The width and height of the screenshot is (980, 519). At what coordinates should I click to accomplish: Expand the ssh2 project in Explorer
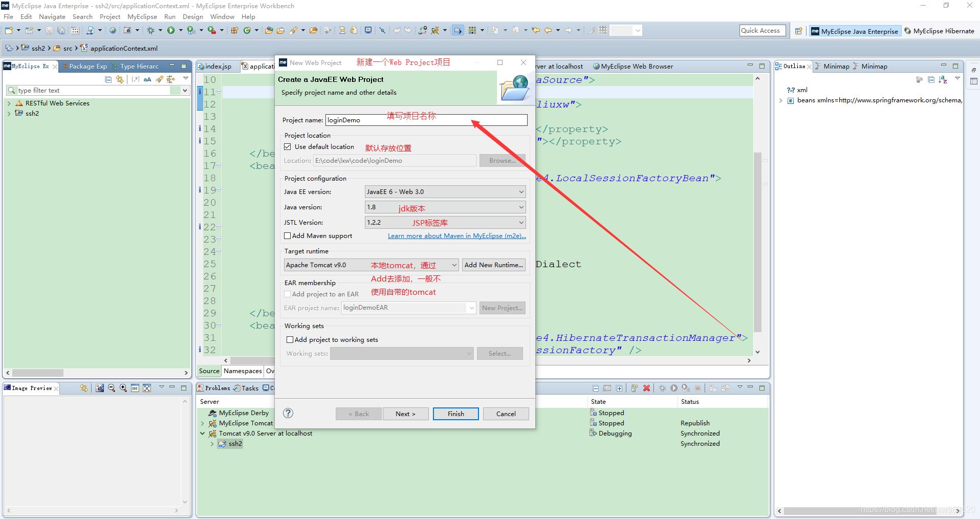pos(9,114)
